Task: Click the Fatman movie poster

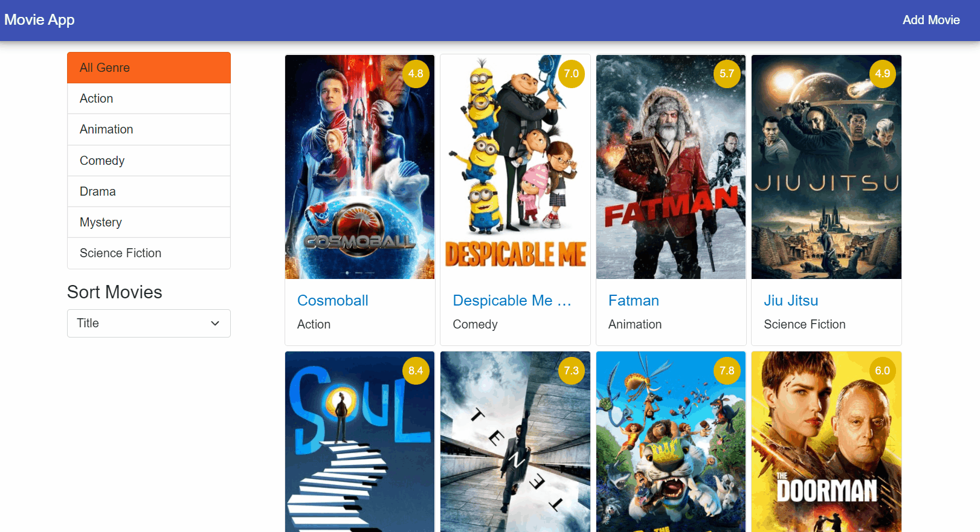Action: coord(671,167)
